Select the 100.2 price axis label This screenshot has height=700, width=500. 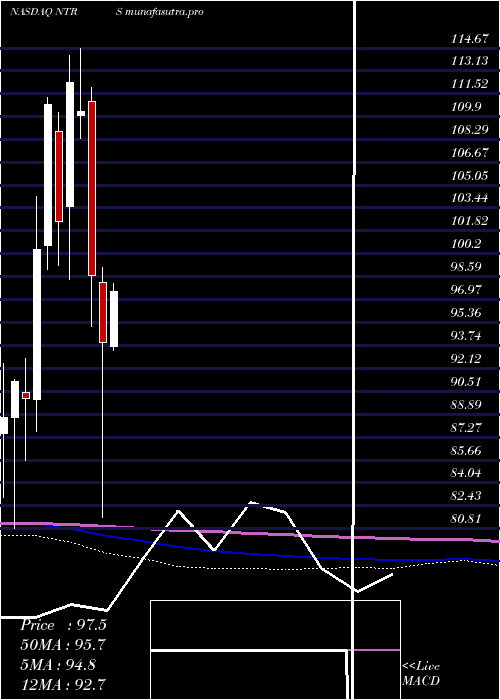point(467,244)
